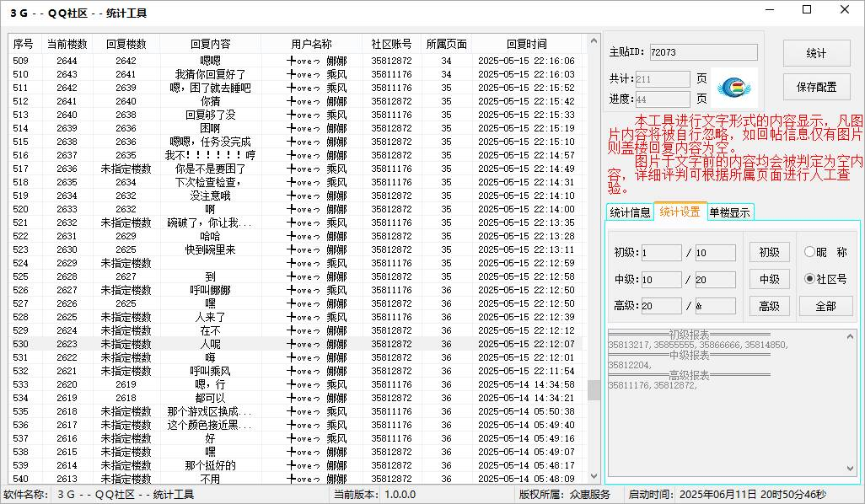The height and width of the screenshot is (504, 865).
Task: Select row 511 嗯，困了就去睡吧
Action: [294, 88]
